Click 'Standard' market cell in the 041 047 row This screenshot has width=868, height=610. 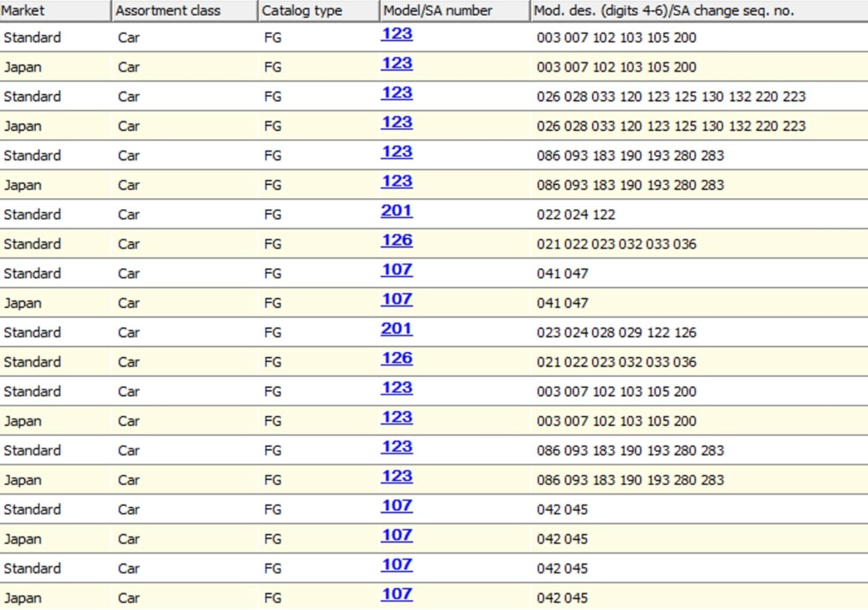coord(32,273)
